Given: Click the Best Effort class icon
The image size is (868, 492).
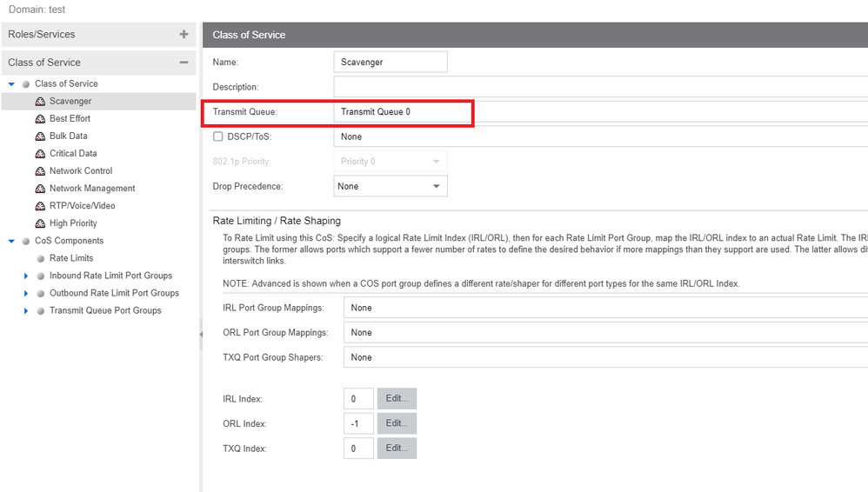Looking at the screenshot, I should click(40, 119).
